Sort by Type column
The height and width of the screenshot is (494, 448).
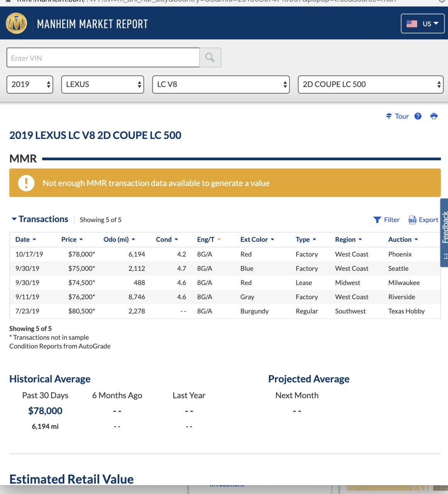point(306,239)
